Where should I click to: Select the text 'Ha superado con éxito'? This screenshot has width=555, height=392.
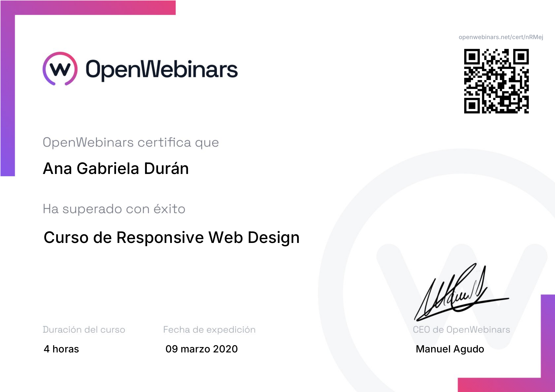click(x=114, y=209)
